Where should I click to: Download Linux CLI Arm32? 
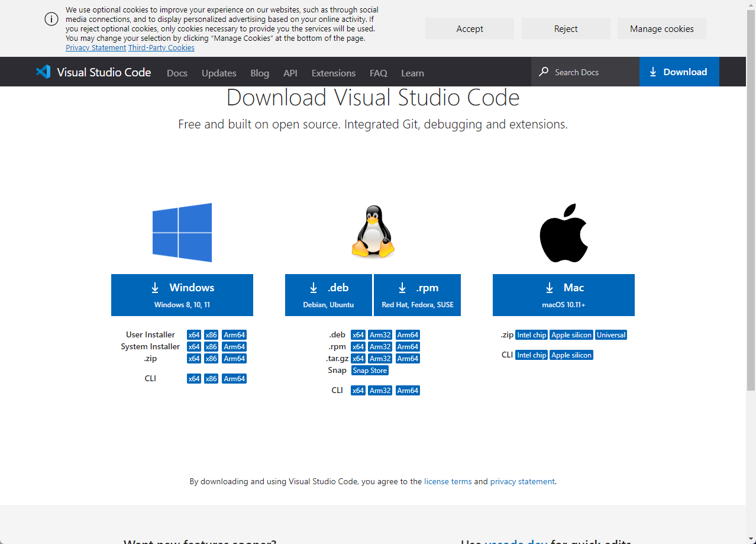click(x=380, y=391)
